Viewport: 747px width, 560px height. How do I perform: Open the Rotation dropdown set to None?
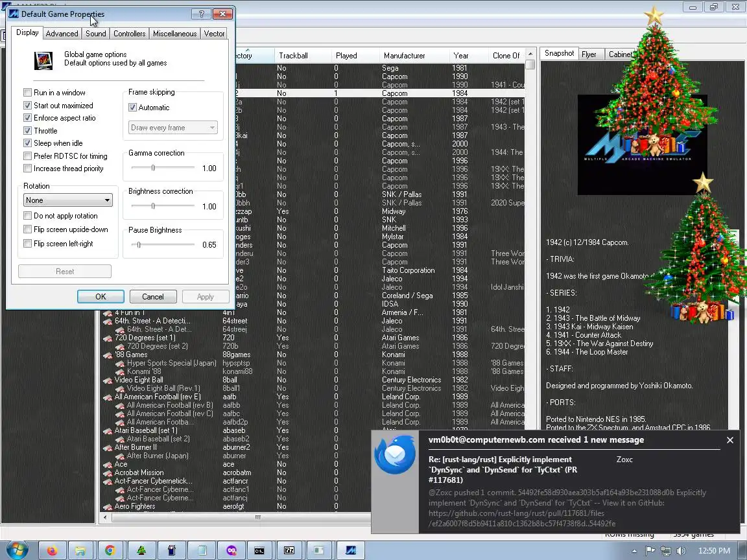point(68,200)
